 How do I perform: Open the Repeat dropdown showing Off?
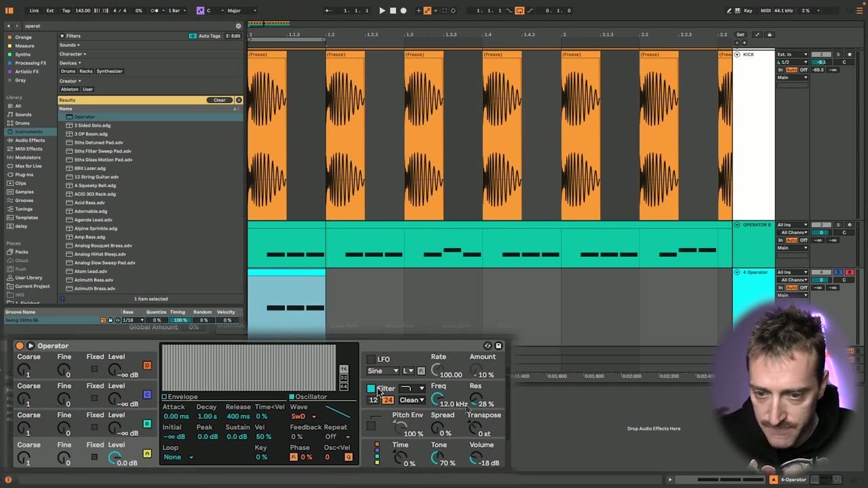(x=337, y=436)
